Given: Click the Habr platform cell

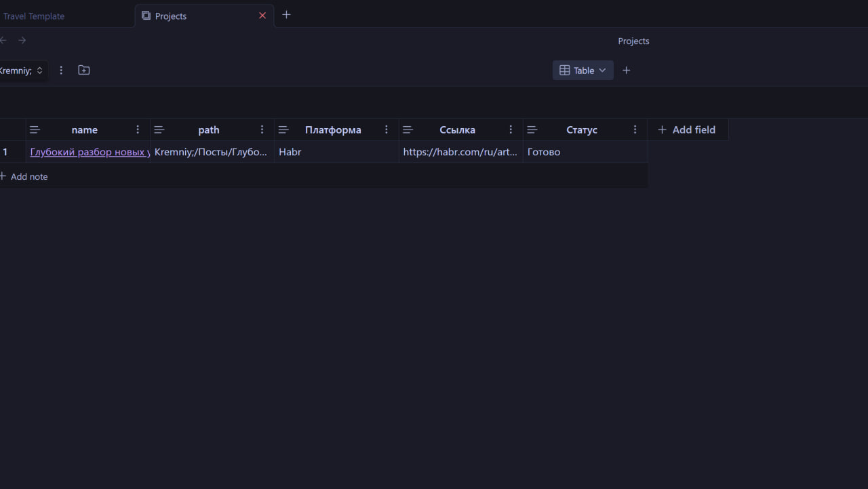Looking at the screenshot, I should 336,152.
